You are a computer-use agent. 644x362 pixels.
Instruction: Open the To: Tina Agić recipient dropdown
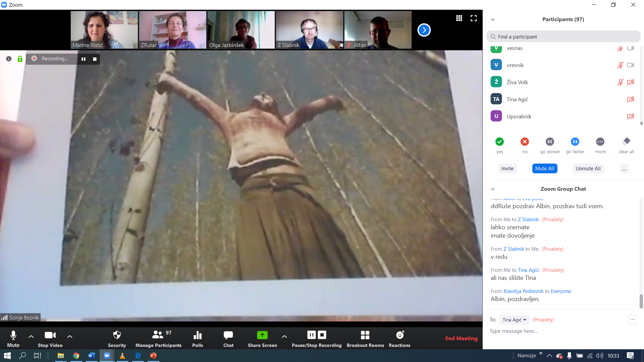(514, 320)
